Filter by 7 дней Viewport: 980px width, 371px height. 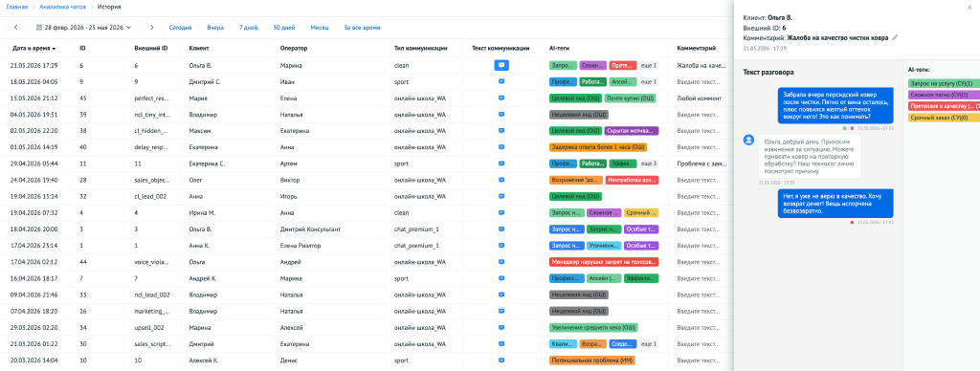[248, 28]
